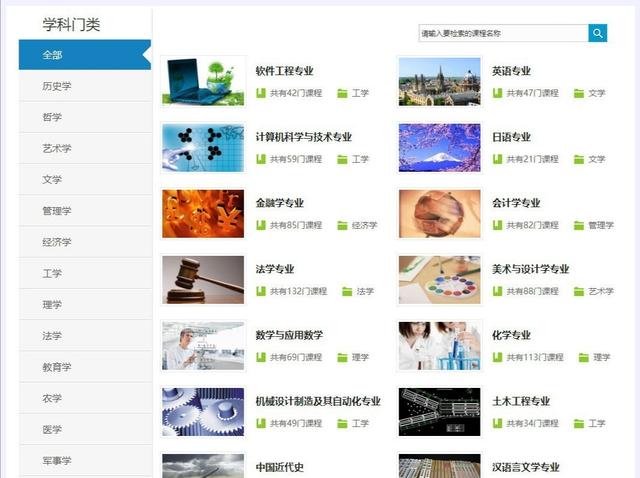Click the Oxford skyline thumbnail for 英语专业
Viewport: 640px width, 478px height.
440,82
